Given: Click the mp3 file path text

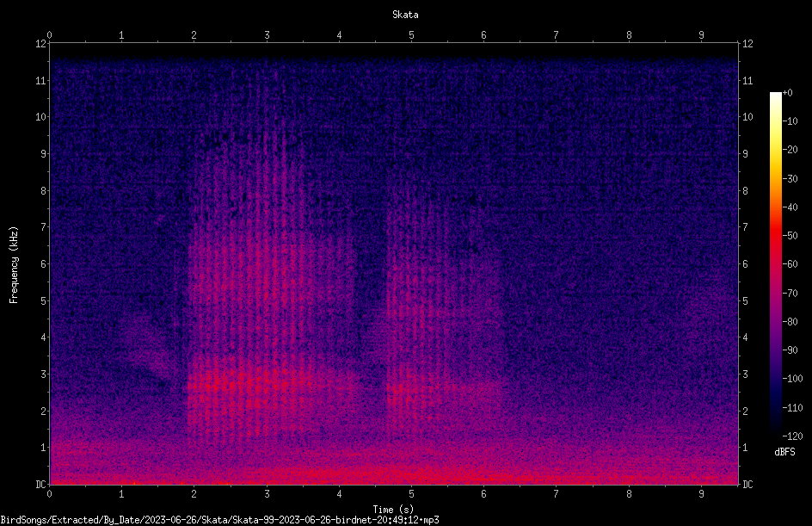Looking at the screenshot, I should point(219,520).
